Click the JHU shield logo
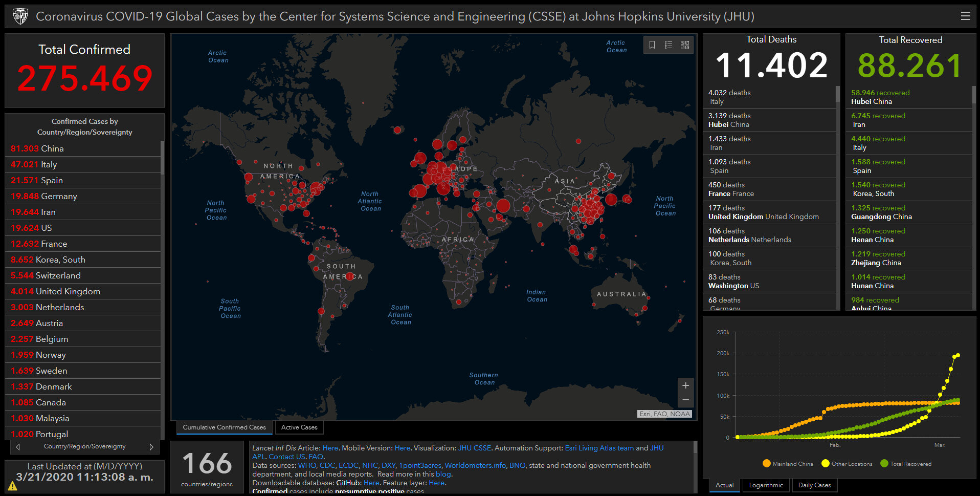The width and height of the screenshot is (980, 496). 20,16
